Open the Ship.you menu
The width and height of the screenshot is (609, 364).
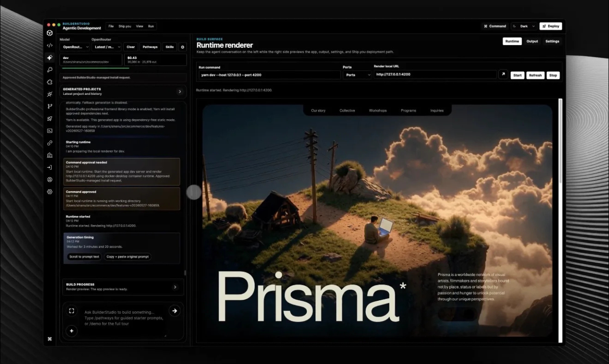point(125,26)
